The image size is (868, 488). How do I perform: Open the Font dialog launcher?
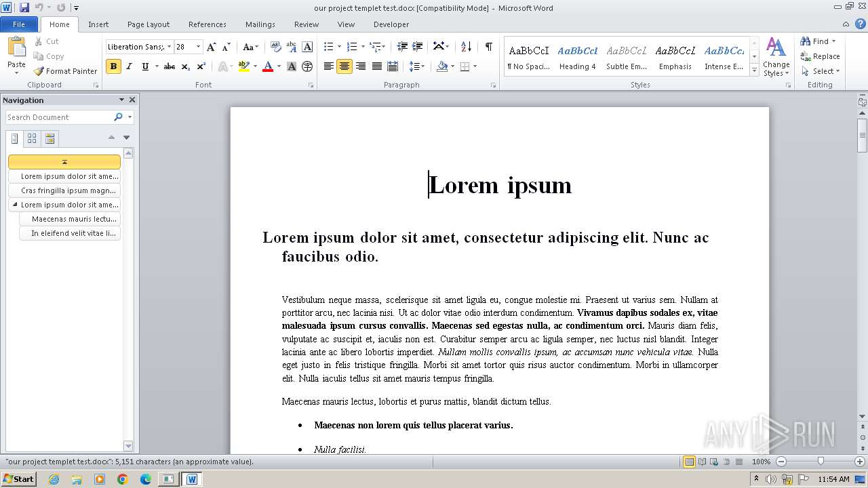(x=311, y=85)
